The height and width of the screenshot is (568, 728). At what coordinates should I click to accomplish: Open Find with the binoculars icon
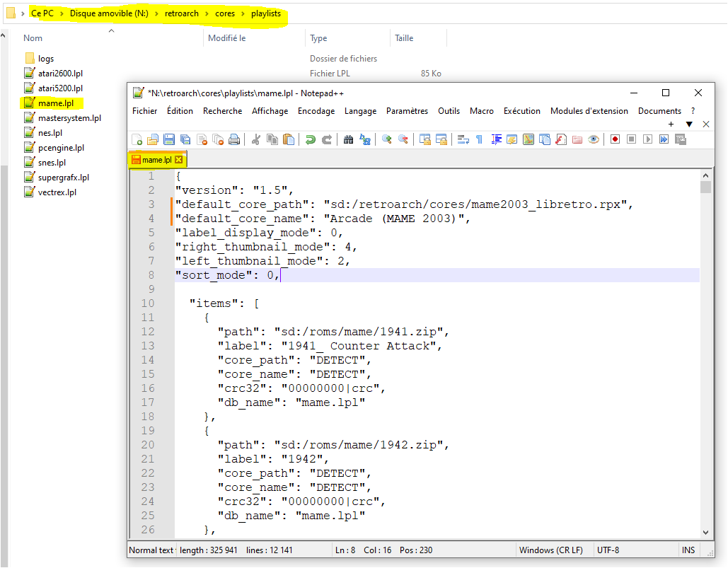tap(348, 139)
